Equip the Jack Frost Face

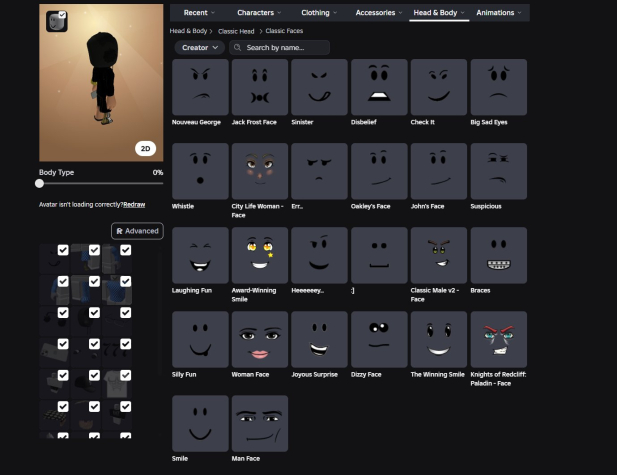pyautogui.click(x=259, y=87)
